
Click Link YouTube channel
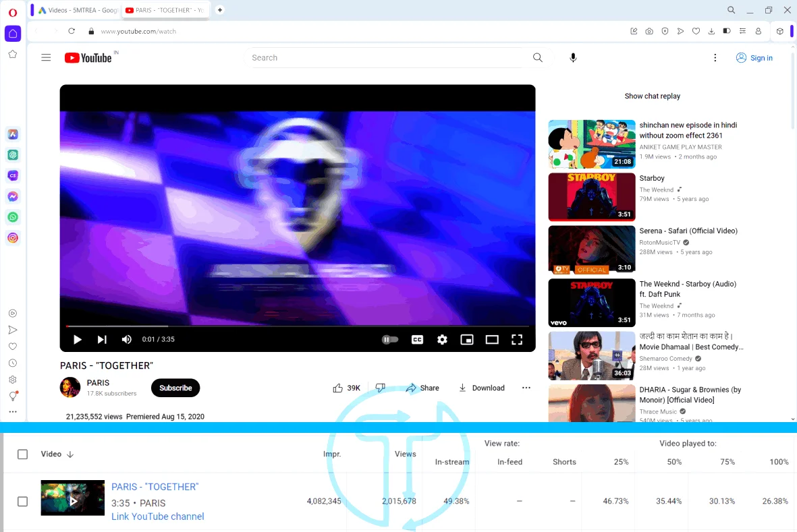(157, 516)
